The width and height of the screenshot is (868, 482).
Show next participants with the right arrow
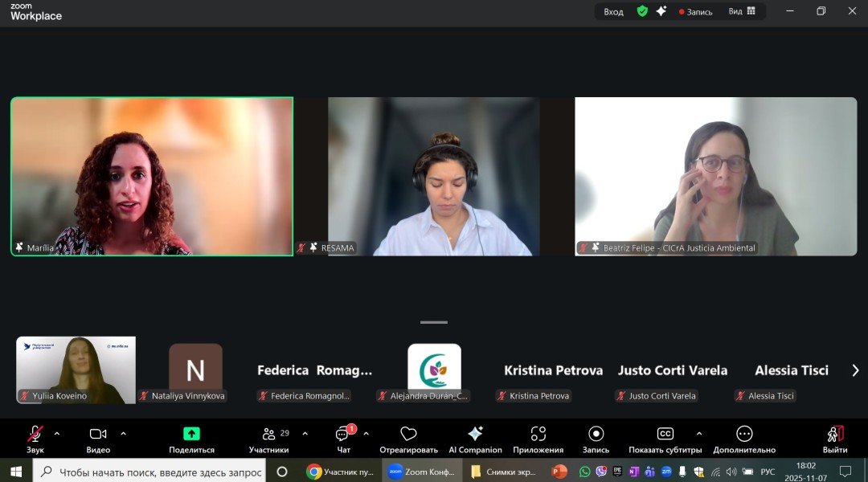[855, 370]
